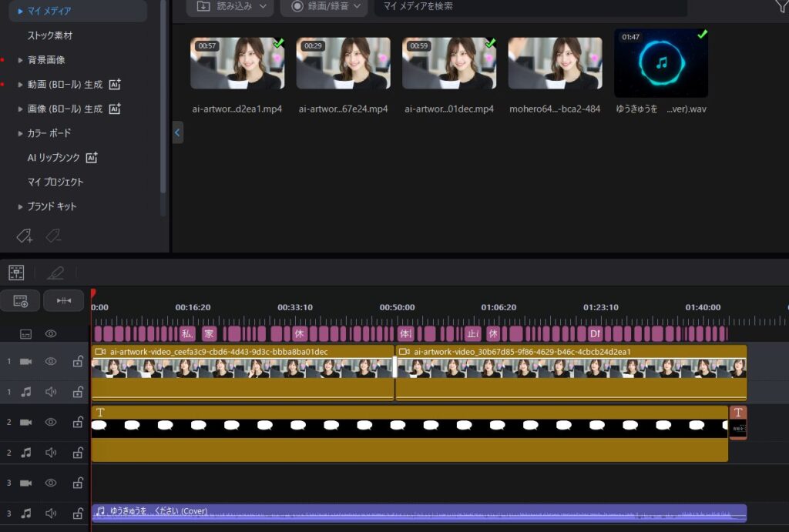
Task: Click the マイ メディアを検索 search field
Action: tap(530, 6)
